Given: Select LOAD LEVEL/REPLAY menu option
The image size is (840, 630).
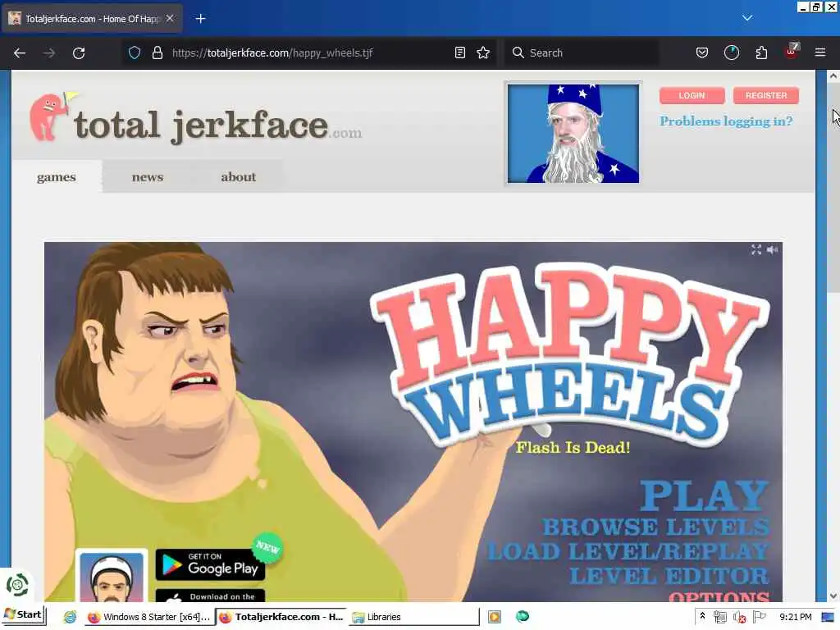Looking at the screenshot, I should click(628, 552).
